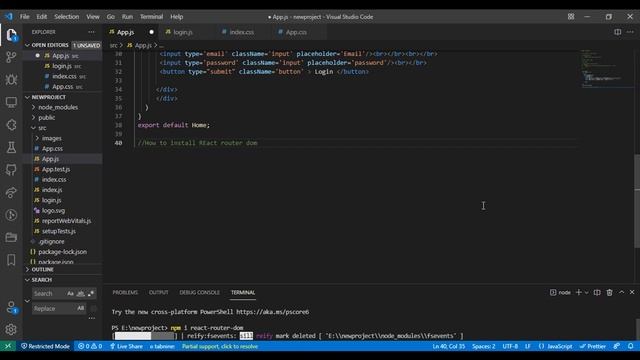Open the Manage gear settings icon
Image resolution: width=640 pixels, height=360 pixels.
tap(11, 329)
